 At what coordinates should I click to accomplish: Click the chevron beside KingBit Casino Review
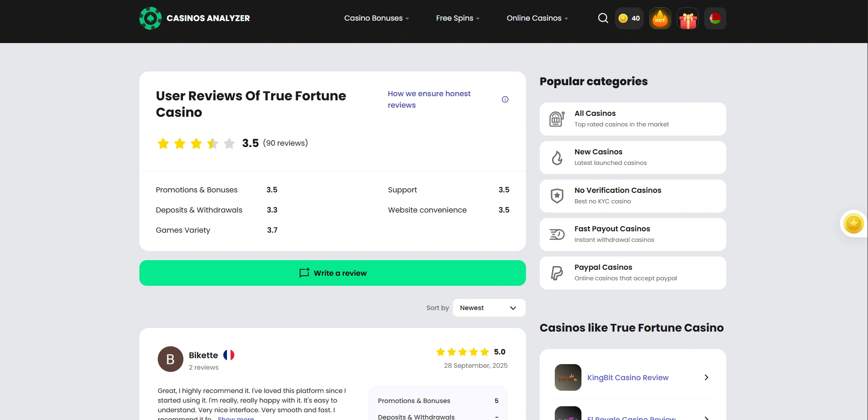[706, 377]
